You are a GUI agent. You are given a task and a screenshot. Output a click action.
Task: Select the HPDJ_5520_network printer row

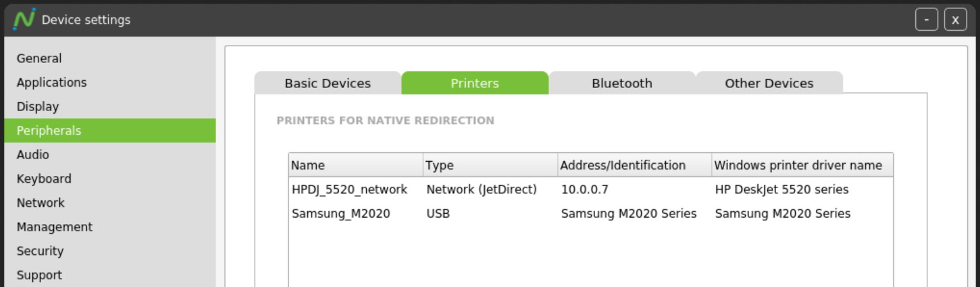(590, 189)
